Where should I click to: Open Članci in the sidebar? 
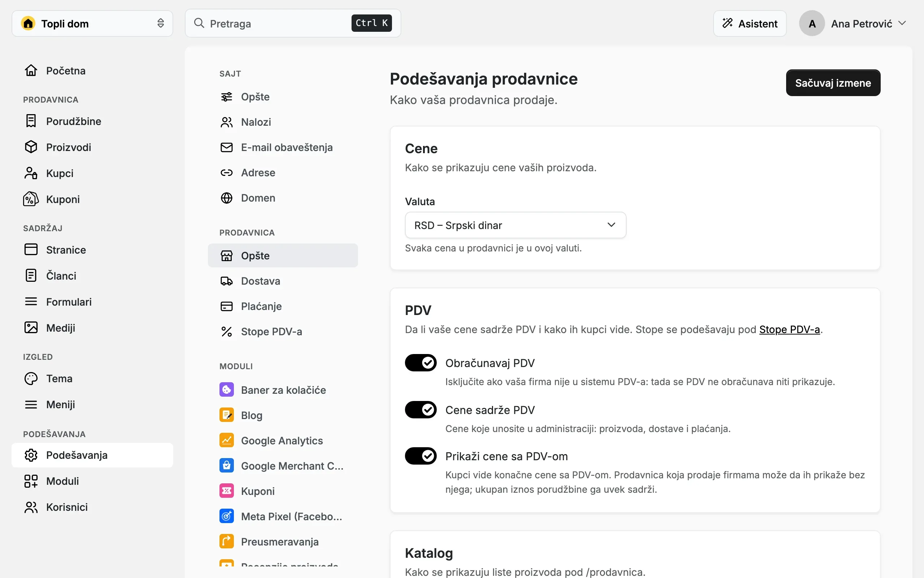[92, 276]
